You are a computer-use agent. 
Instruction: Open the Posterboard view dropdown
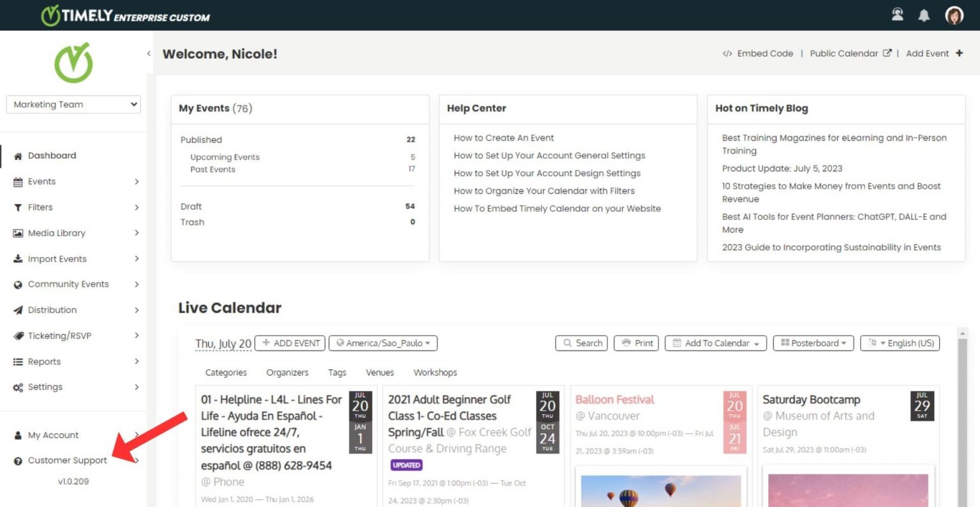(x=813, y=343)
